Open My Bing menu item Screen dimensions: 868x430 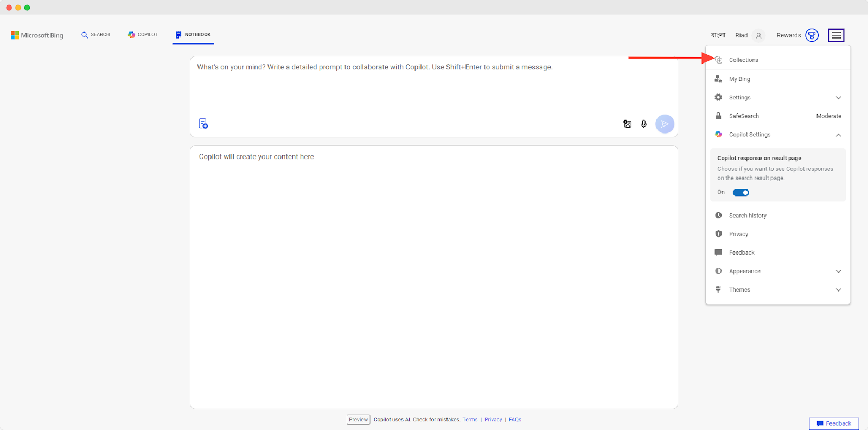click(x=777, y=79)
